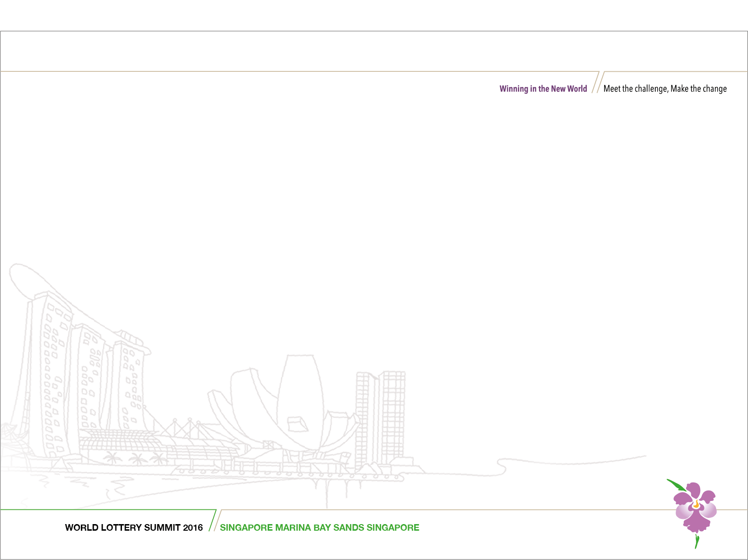The height and width of the screenshot is (560, 748).
Task: Click the green leaf above the orchid
Action: (x=676, y=485)
